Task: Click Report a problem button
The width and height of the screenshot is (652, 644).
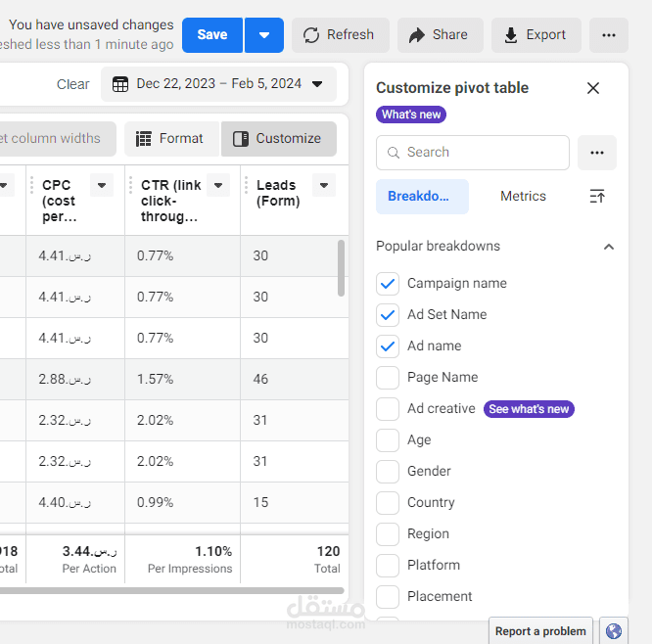Action: 540,631
